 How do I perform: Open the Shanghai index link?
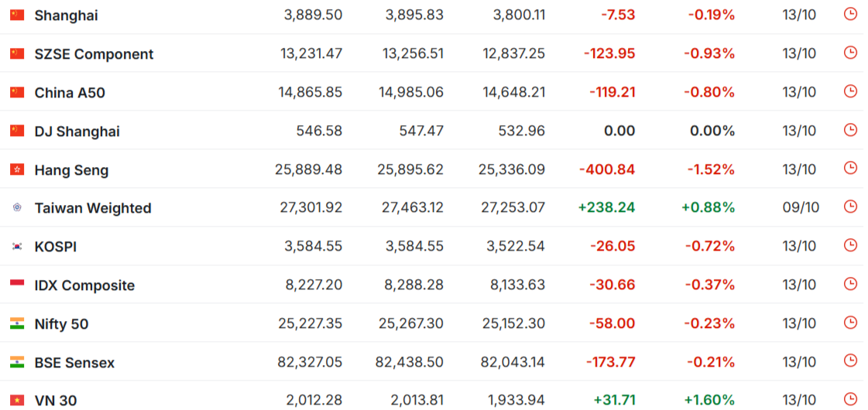click(x=66, y=15)
